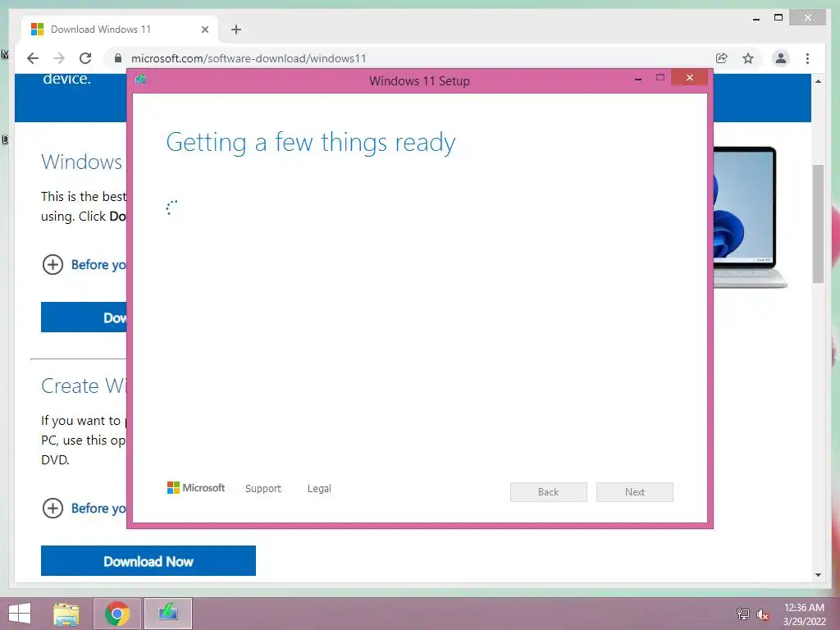Close the Download Windows 11 tab

pos(204,30)
